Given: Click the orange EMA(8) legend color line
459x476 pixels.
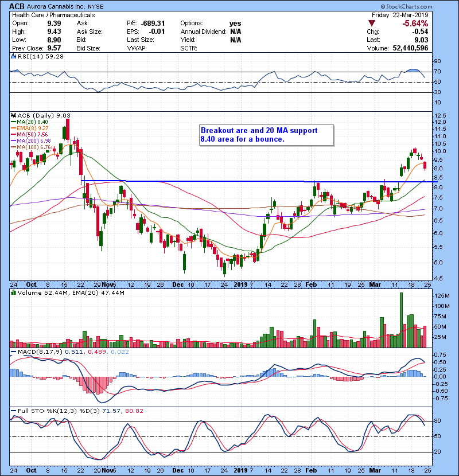Looking at the screenshot, I should [x=13, y=128].
